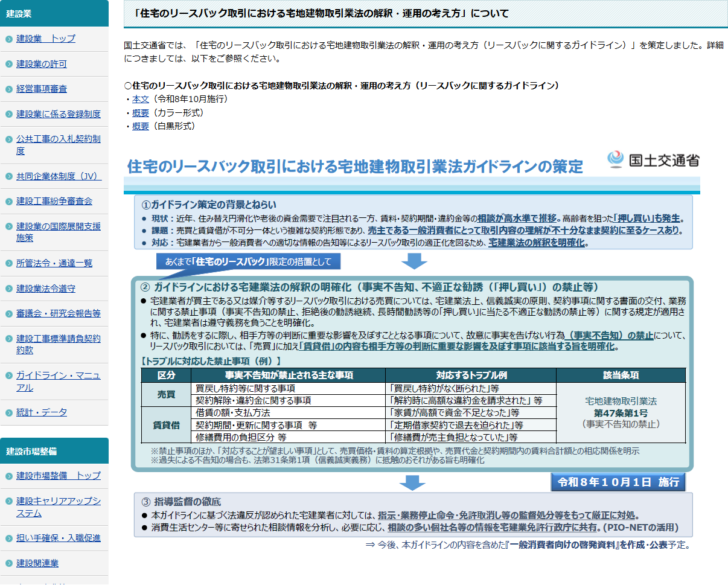Click table cell 修繕費用の負担区分 等
The height and width of the screenshot is (585, 728).
(x=288, y=437)
